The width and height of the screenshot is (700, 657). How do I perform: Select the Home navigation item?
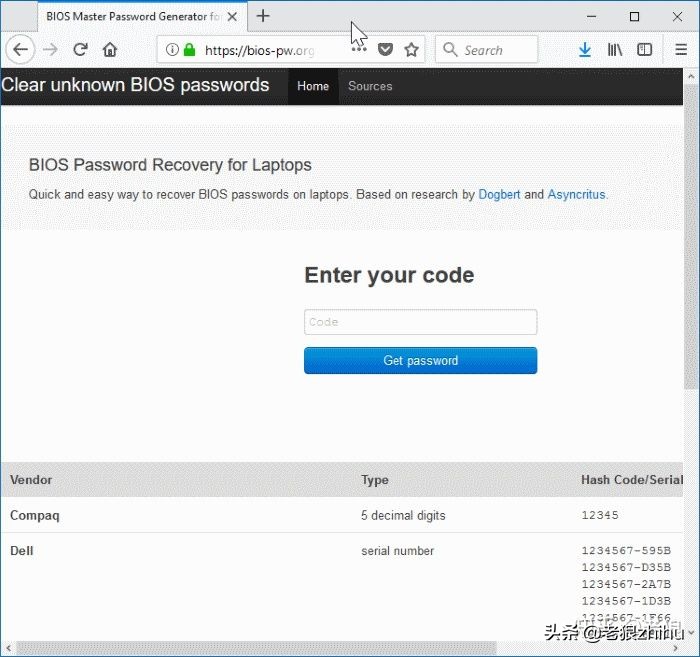click(x=313, y=86)
